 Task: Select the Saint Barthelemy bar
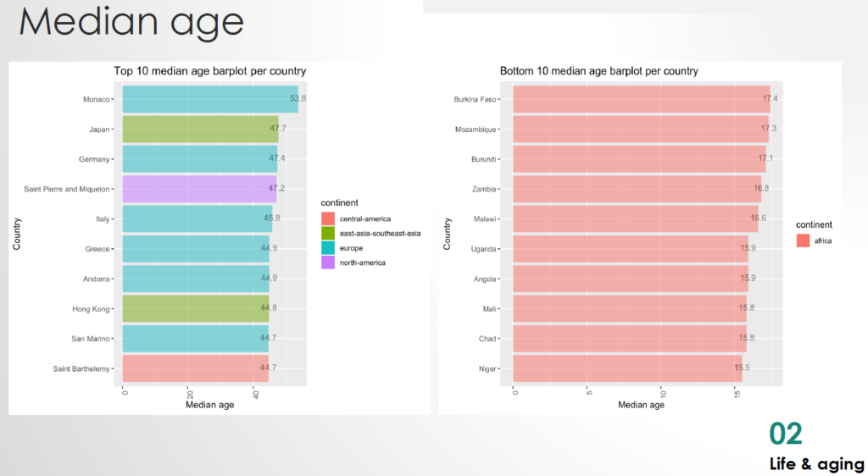pos(195,368)
